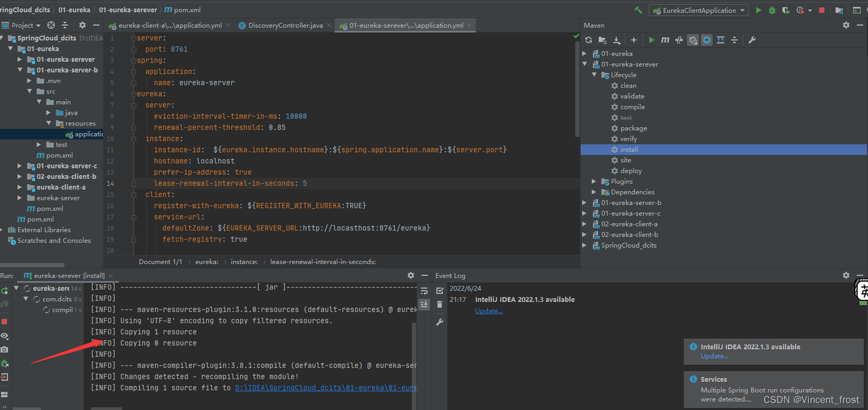Collapse all in Project panel
This screenshot has width=868, height=410.
(65, 25)
